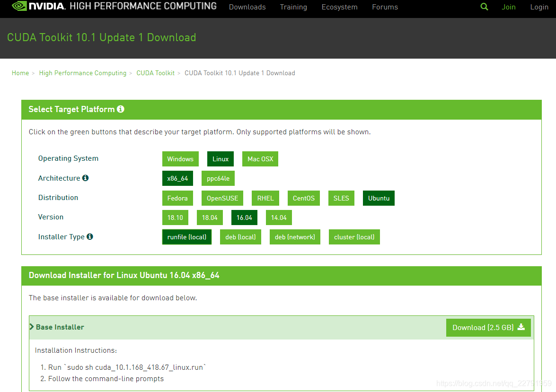Viewport: 556px width, 392px height.
Task: Click Download (2.5 GB) button
Action: (x=488, y=328)
